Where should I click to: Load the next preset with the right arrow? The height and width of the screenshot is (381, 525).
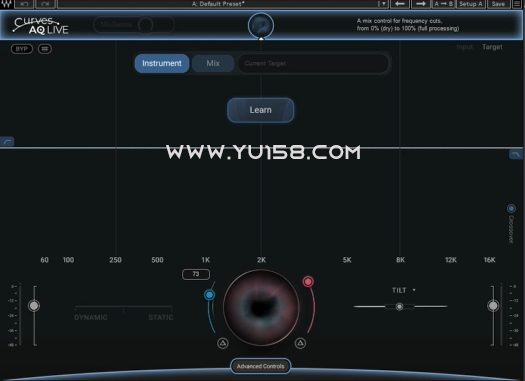coord(421,4)
